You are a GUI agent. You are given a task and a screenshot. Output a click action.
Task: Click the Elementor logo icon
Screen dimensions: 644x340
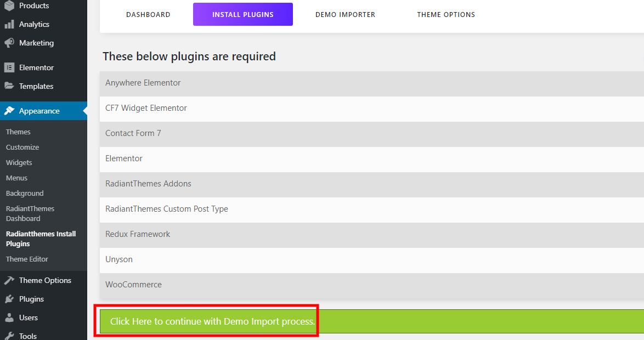click(x=9, y=67)
